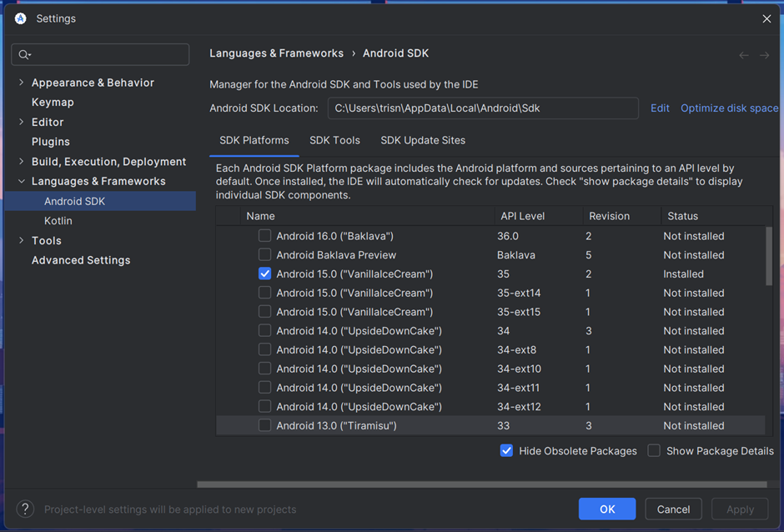Sort by Name column header

[368, 216]
